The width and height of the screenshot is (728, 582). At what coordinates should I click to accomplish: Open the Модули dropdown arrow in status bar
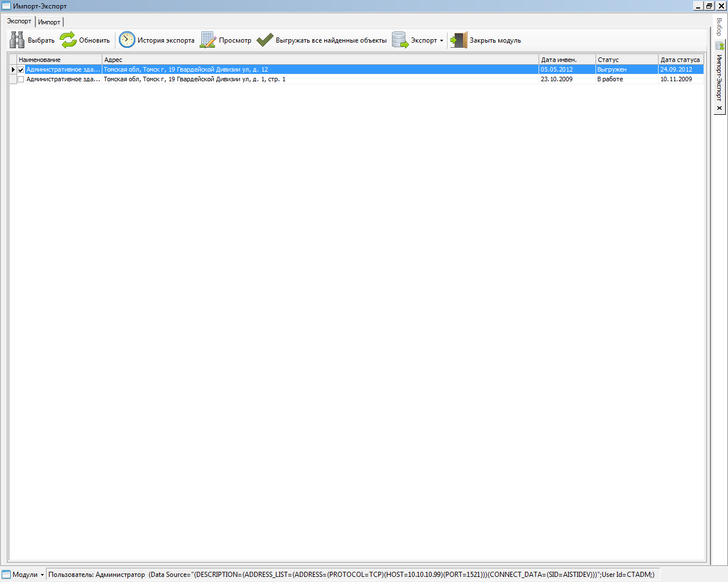pos(42,575)
